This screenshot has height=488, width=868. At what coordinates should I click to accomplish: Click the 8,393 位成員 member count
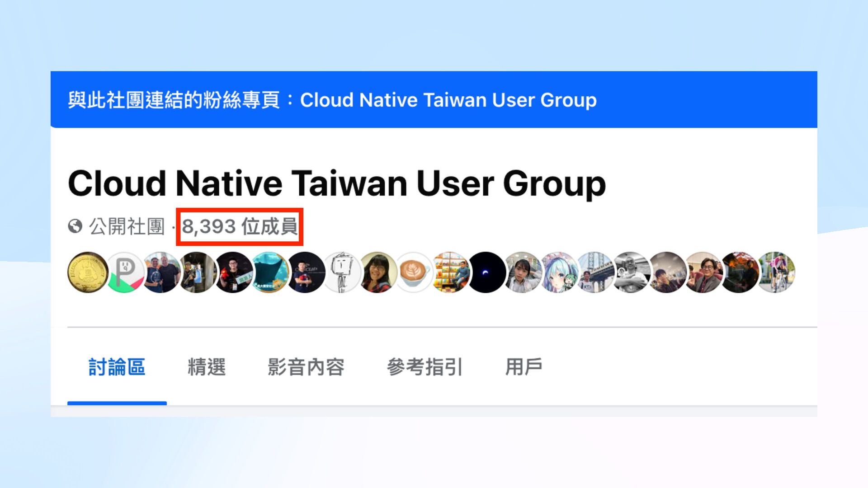[x=240, y=226]
